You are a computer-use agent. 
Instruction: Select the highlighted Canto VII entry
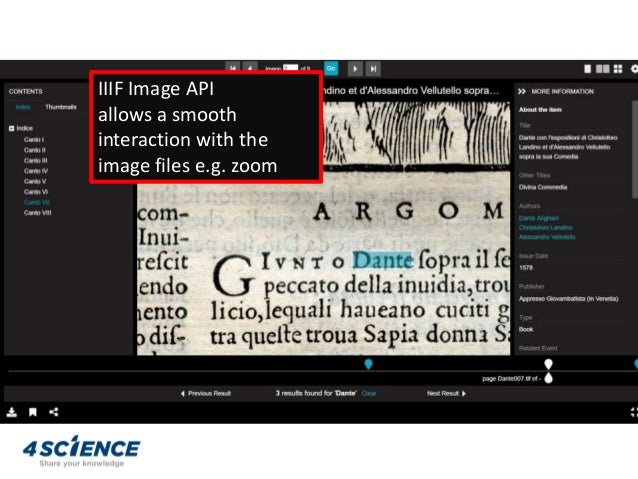point(37,202)
